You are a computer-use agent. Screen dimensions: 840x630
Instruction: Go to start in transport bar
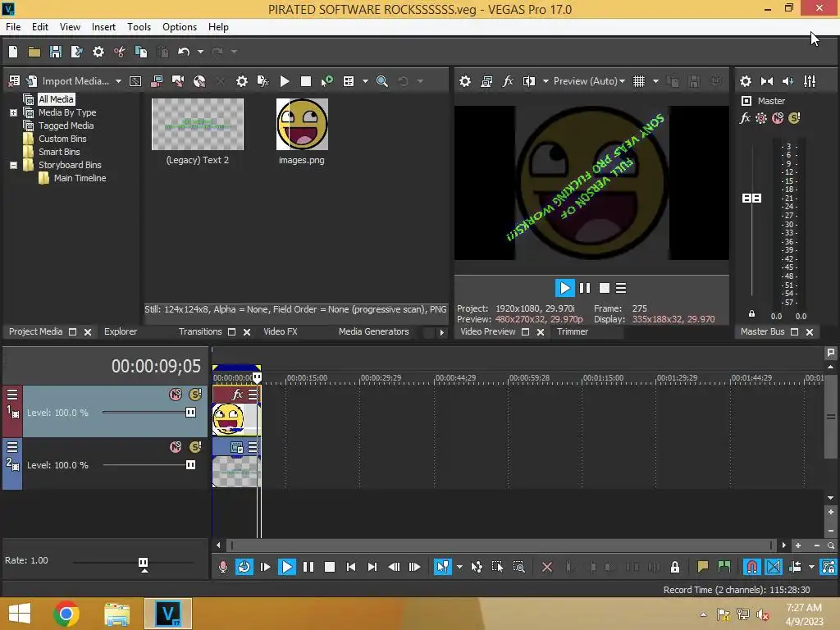pyautogui.click(x=351, y=567)
